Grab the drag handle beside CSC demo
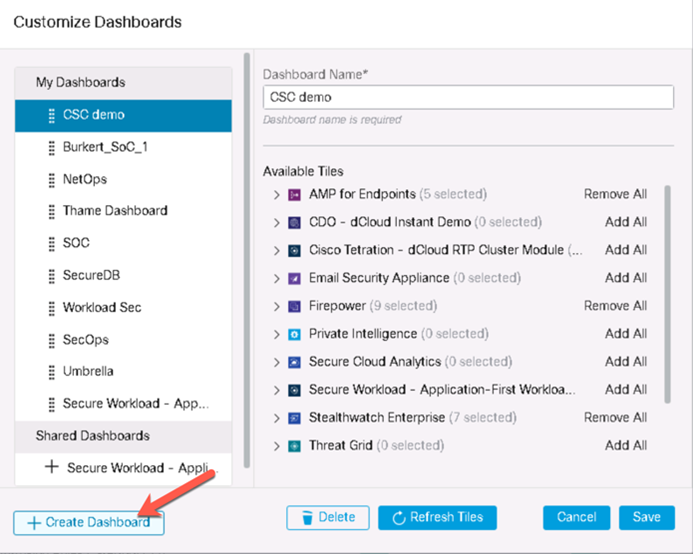Image resolution: width=693 pixels, height=554 pixels. [52, 115]
